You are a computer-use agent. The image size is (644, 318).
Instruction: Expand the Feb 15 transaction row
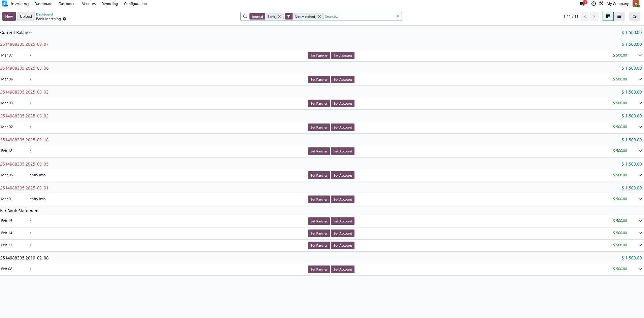[x=640, y=221]
